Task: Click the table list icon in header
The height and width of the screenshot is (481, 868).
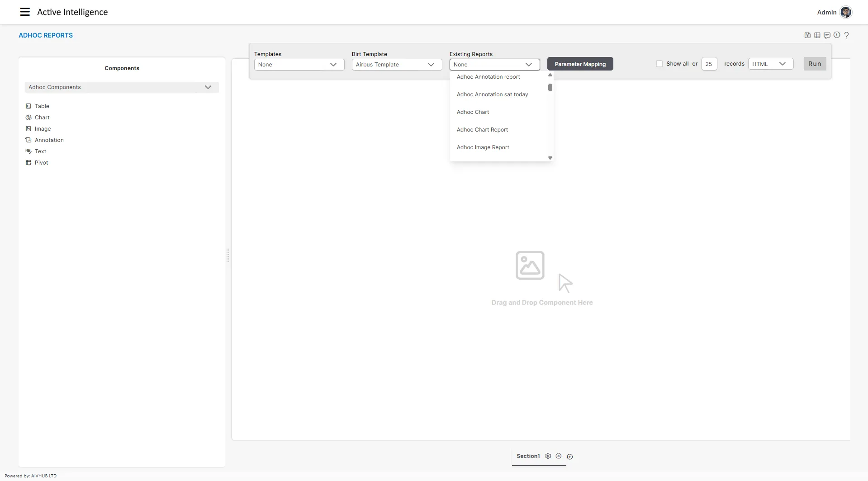Action: (817, 35)
